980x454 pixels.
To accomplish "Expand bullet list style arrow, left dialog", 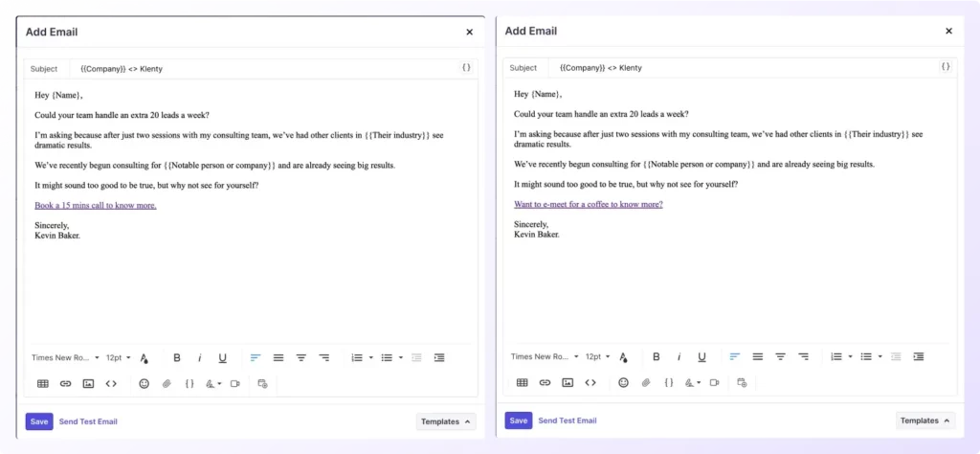I will pos(401,357).
